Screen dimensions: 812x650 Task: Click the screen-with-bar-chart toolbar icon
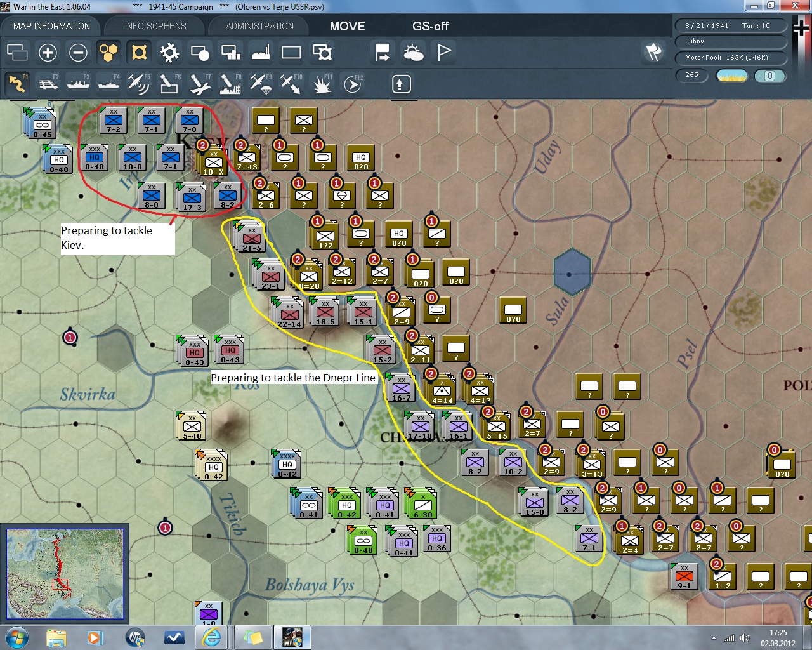[x=230, y=52]
